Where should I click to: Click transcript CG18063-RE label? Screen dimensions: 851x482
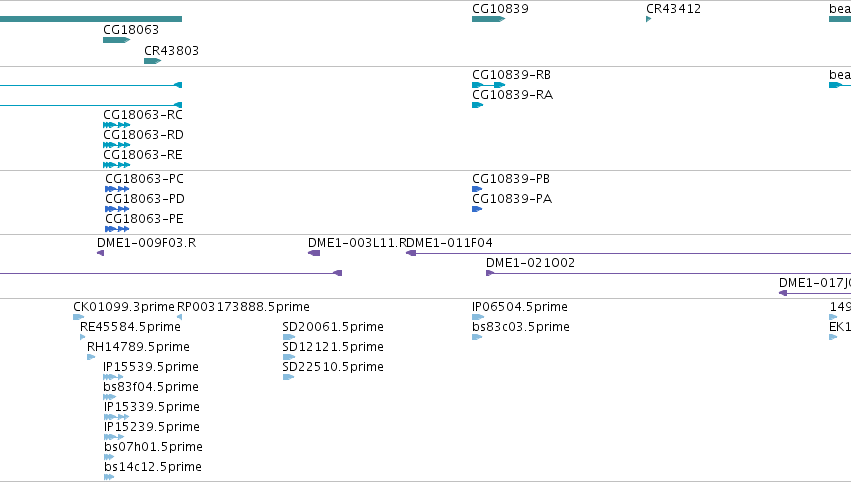pyautogui.click(x=143, y=155)
